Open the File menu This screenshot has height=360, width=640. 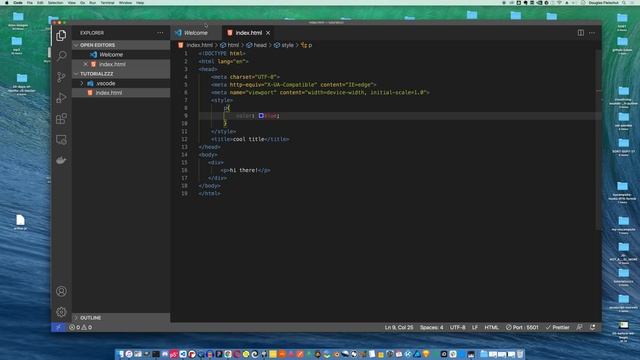coord(29,3)
